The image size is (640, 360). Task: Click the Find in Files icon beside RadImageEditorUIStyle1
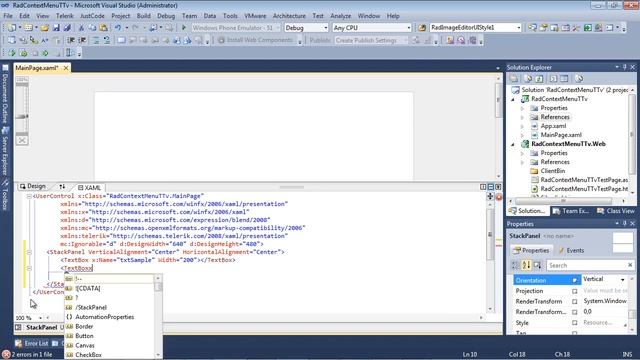click(422, 28)
